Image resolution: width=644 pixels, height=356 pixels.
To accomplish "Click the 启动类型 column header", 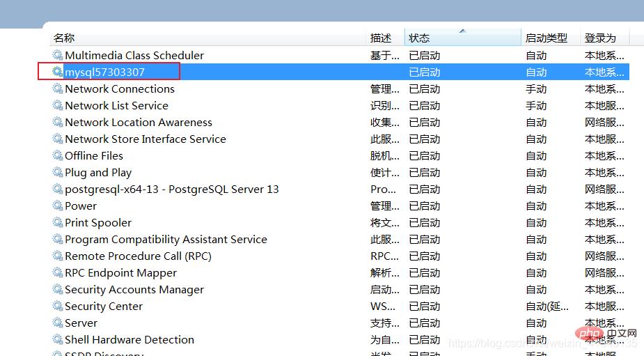I will pyautogui.click(x=546, y=38).
